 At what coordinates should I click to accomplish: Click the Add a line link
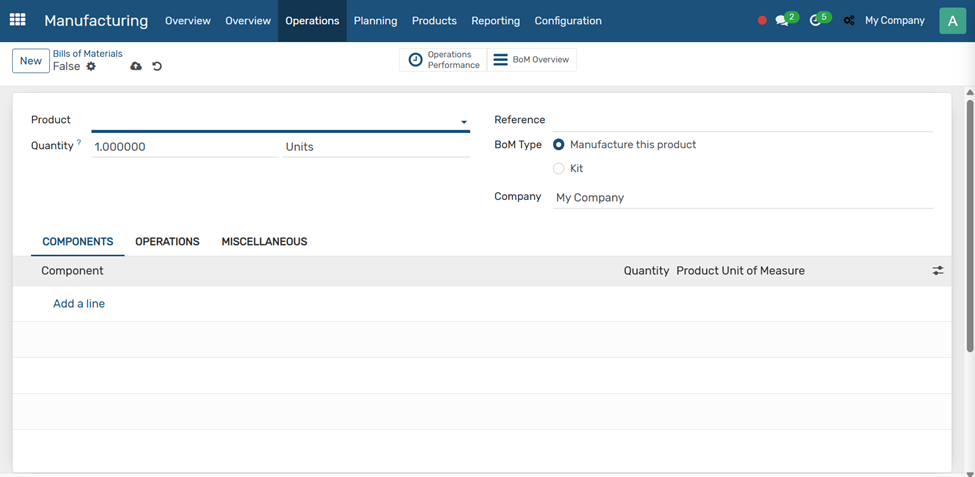pos(79,304)
